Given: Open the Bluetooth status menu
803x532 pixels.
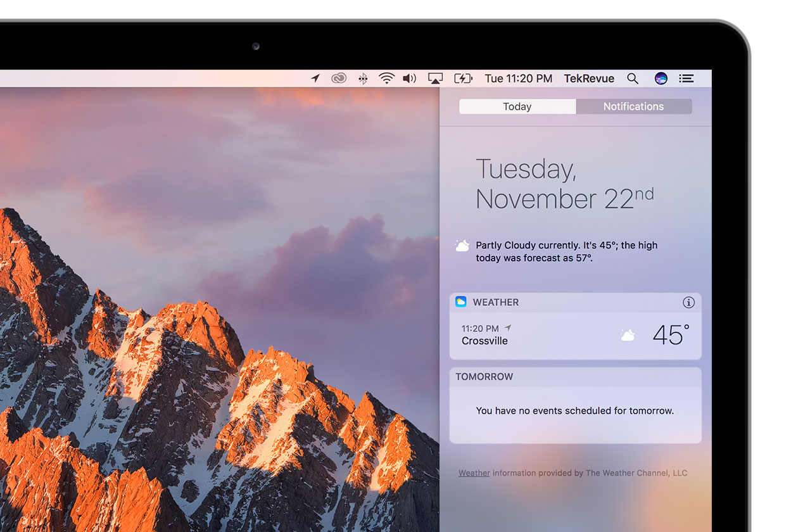Looking at the screenshot, I should [x=363, y=79].
